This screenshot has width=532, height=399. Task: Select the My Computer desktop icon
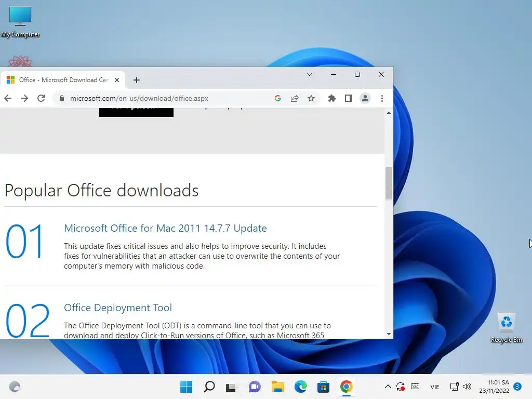pyautogui.click(x=20, y=22)
